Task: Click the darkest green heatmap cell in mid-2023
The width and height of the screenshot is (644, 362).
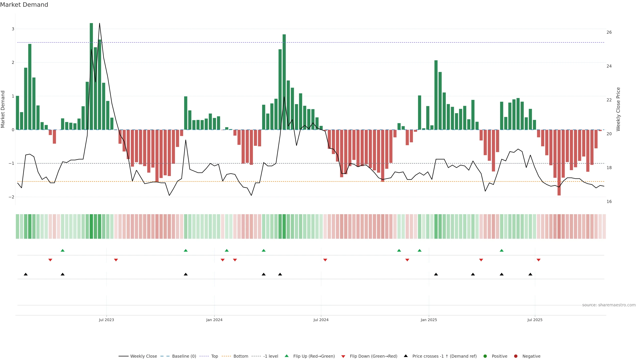Action: point(91,226)
